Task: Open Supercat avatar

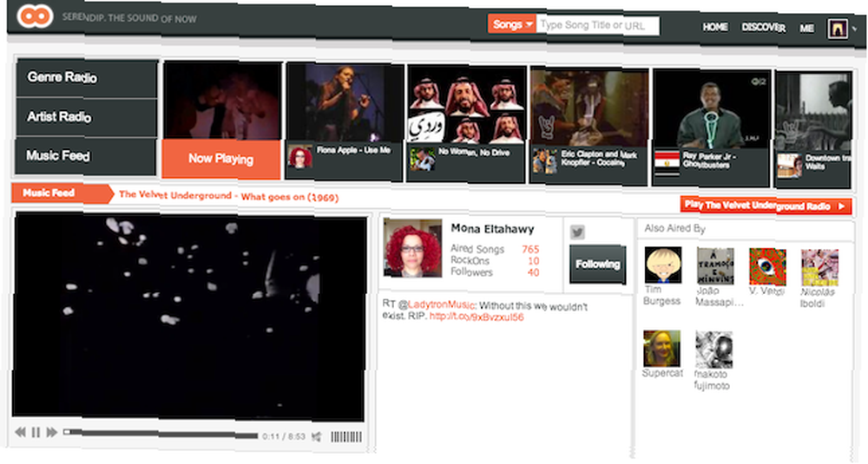Action: [661, 349]
